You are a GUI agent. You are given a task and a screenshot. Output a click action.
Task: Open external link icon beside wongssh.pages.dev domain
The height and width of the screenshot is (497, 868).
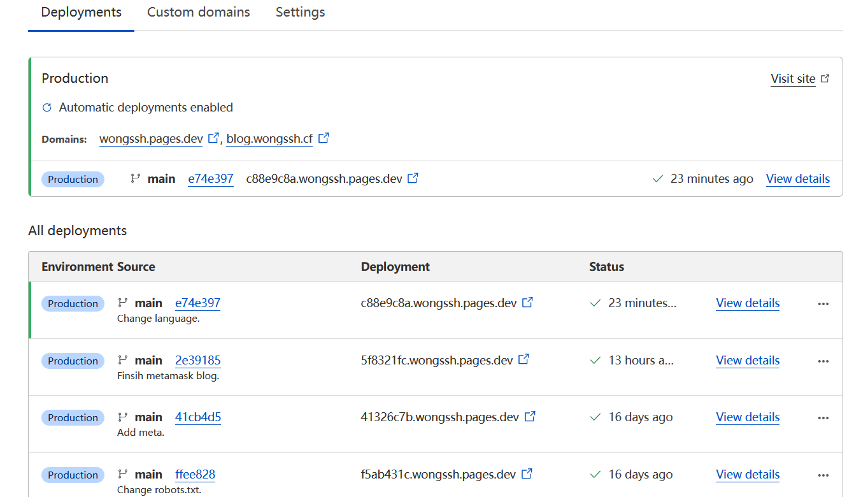tap(213, 138)
